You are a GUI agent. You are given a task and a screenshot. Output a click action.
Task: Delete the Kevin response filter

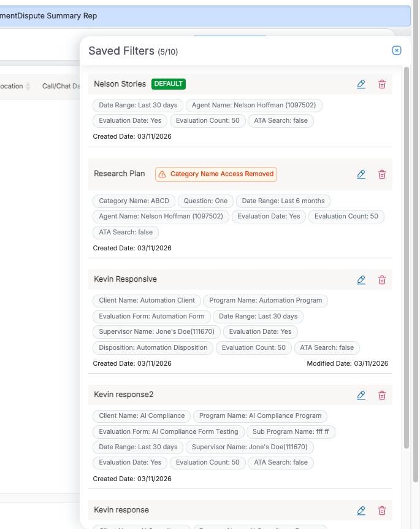point(382,511)
